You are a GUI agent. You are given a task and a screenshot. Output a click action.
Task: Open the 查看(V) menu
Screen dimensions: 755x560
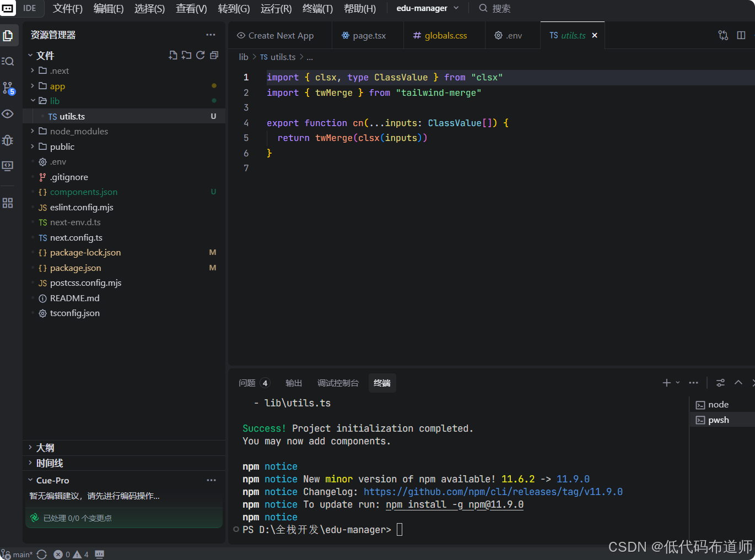click(191, 8)
